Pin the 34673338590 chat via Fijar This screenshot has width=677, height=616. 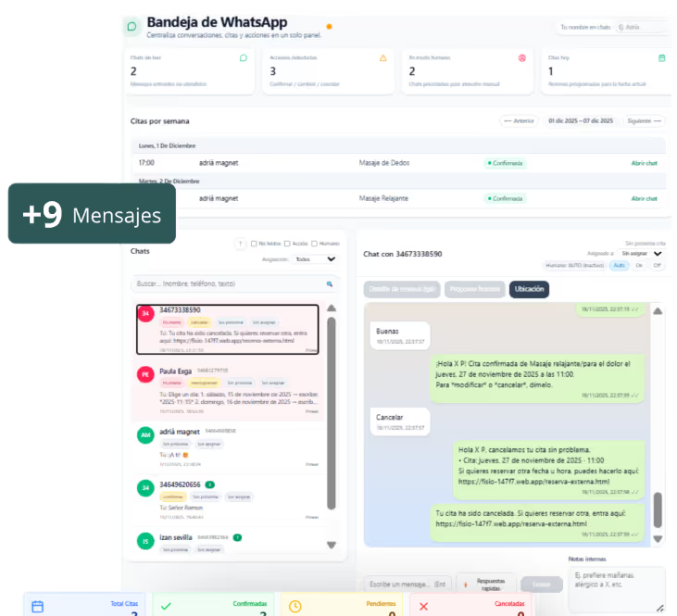coord(311,350)
